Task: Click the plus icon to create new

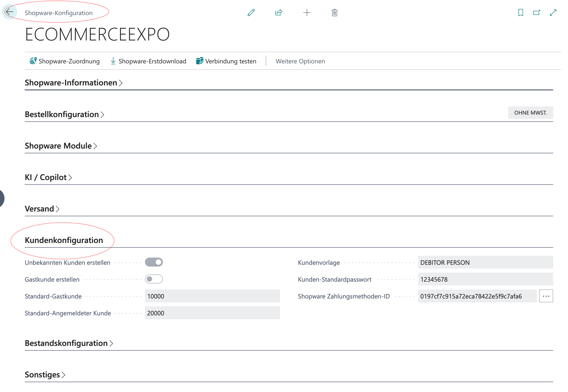Action: 307,13
